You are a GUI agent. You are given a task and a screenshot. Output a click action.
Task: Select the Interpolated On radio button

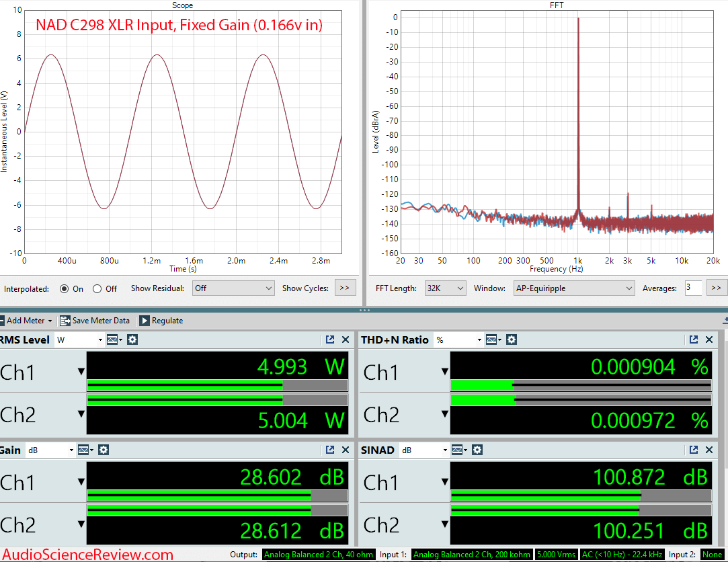[64, 288]
